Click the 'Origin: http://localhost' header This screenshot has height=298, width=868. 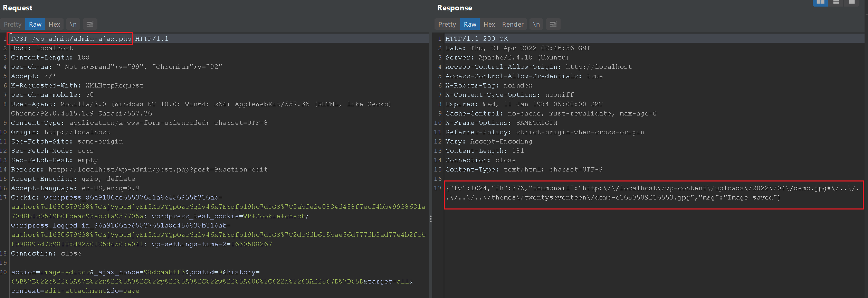[60, 132]
